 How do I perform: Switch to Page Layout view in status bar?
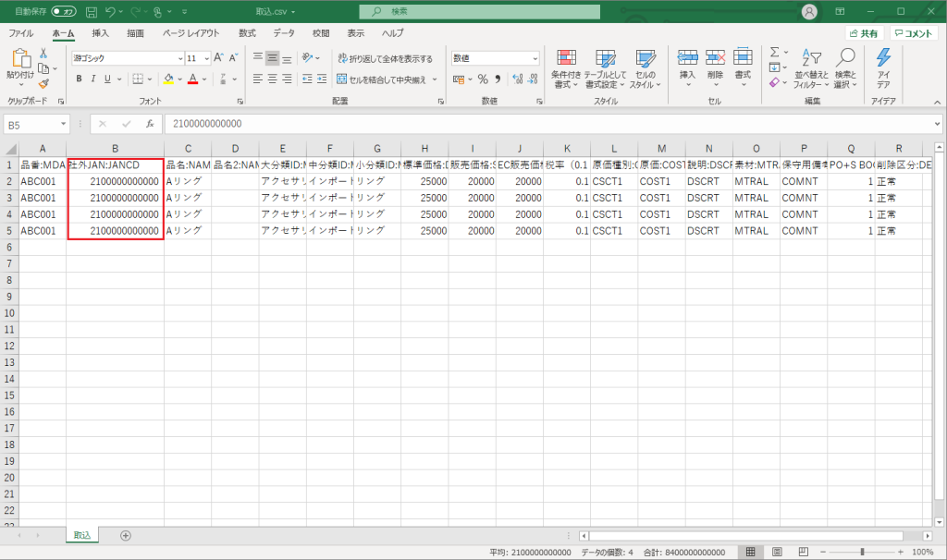[x=775, y=552]
